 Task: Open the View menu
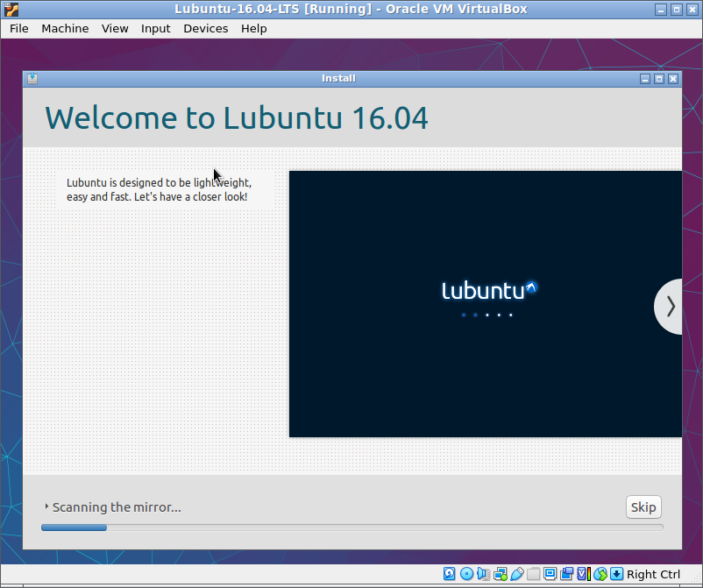click(115, 29)
